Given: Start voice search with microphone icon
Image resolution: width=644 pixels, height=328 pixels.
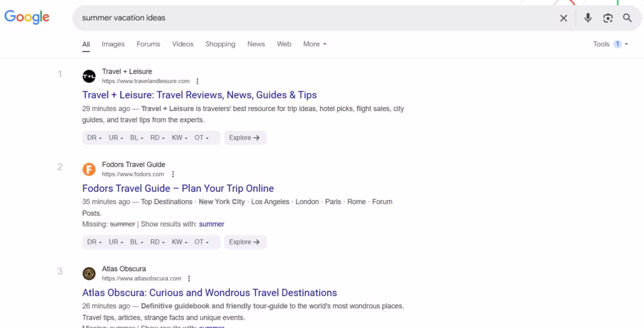Looking at the screenshot, I should pyautogui.click(x=588, y=18).
